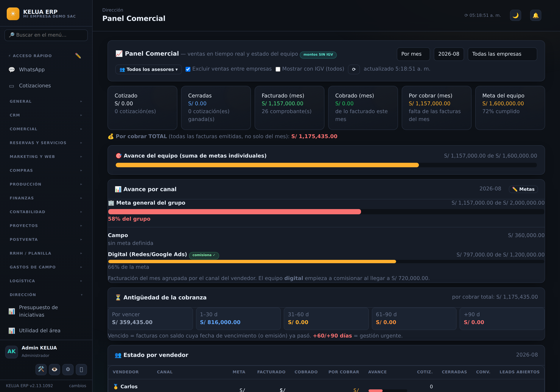Expand the CONTABILIDAD menu section

(46, 212)
